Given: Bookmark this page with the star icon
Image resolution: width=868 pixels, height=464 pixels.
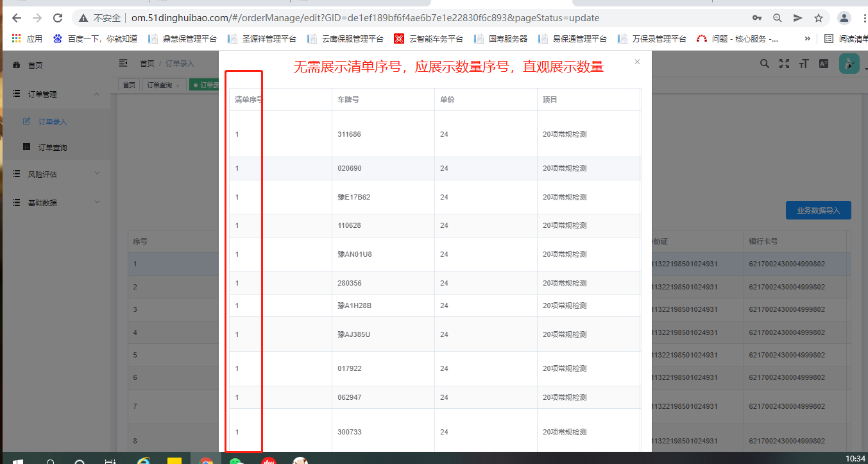Looking at the screenshot, I should point(819,18).
